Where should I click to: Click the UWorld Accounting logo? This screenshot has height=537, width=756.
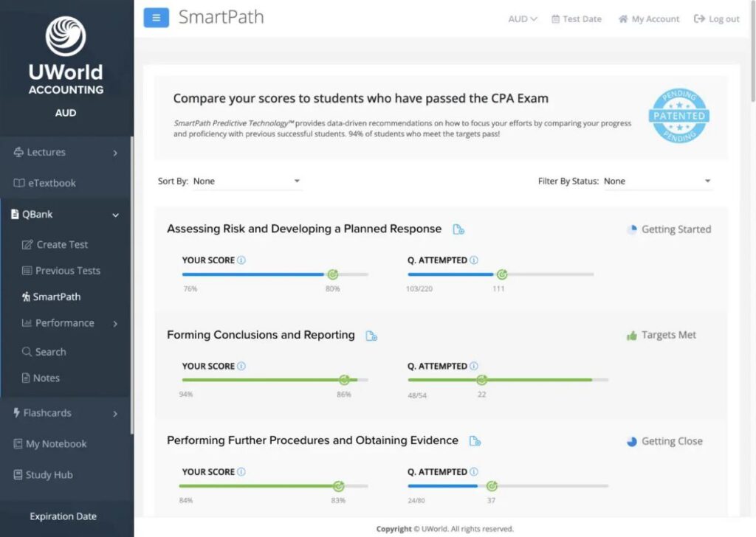coord(65,53)
